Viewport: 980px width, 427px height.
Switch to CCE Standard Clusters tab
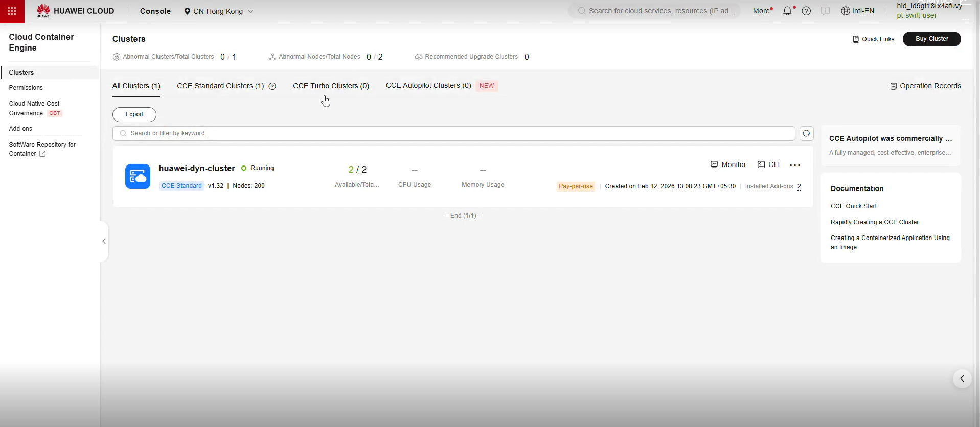tap(220, 86)
